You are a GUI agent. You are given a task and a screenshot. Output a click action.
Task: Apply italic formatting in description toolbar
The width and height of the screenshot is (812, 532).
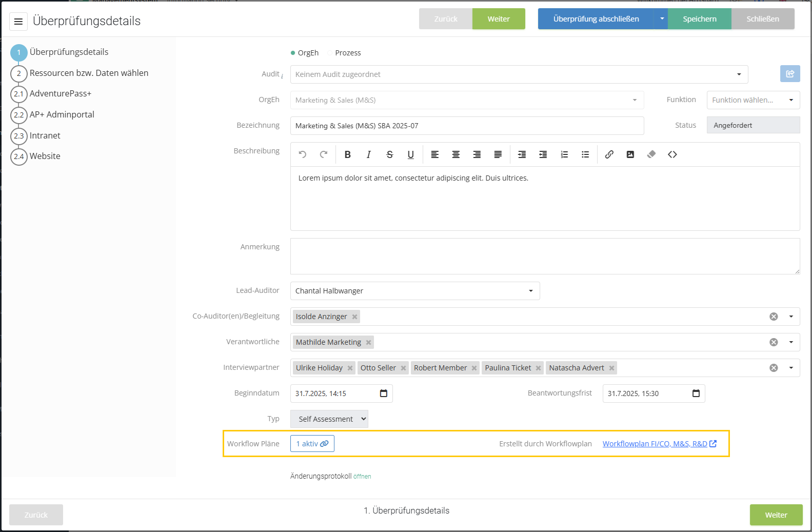tap(368, 154)
